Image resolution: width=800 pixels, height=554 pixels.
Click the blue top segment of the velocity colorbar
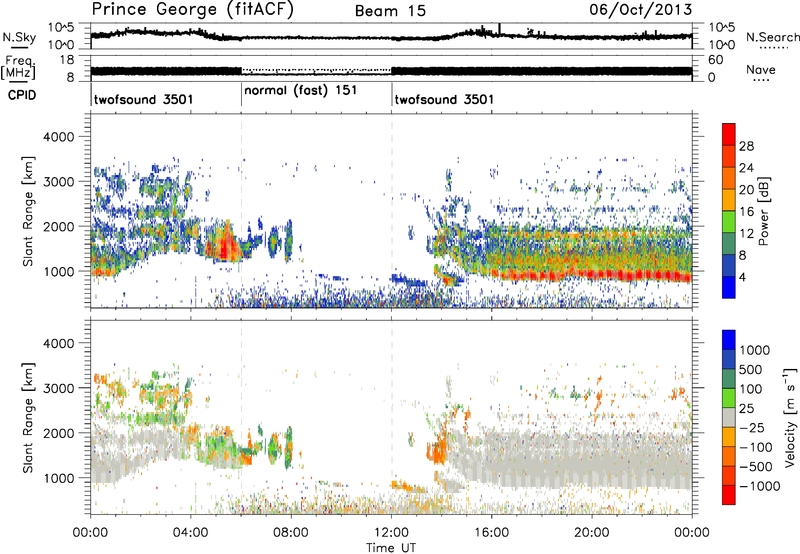point(729,340)
